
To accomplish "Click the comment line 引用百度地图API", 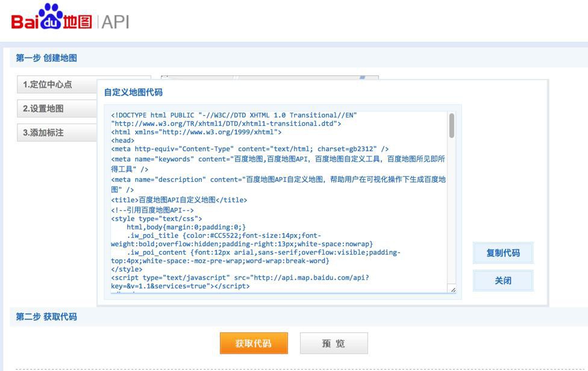I will pos(152,210).
